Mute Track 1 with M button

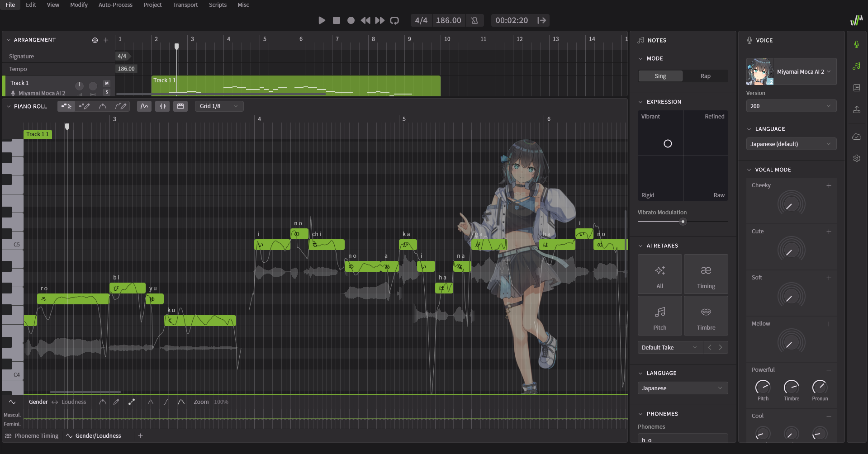[107, 83]
